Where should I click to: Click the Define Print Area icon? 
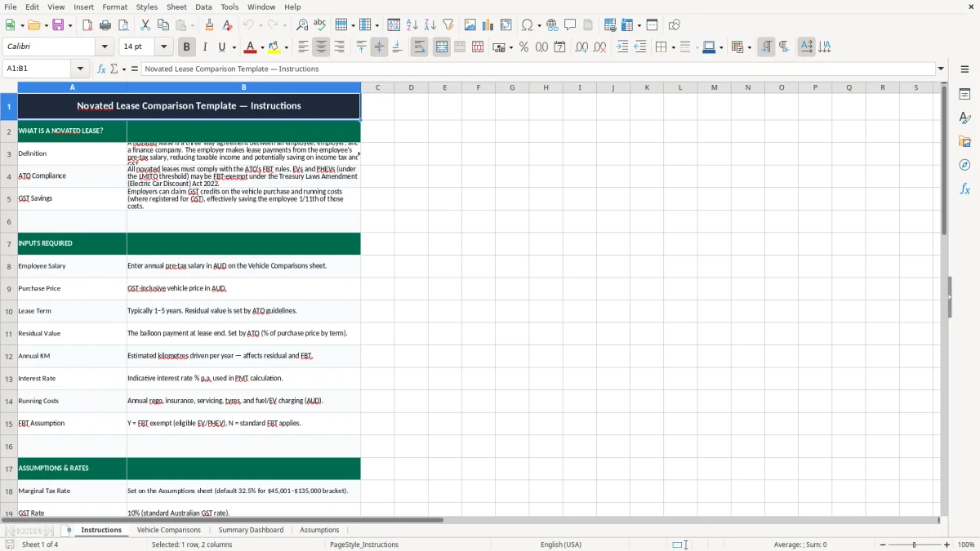point(609,25)
